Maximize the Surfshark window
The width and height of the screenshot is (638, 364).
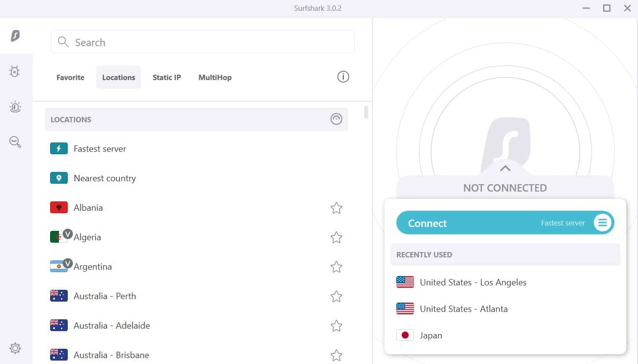coord(607,8)
